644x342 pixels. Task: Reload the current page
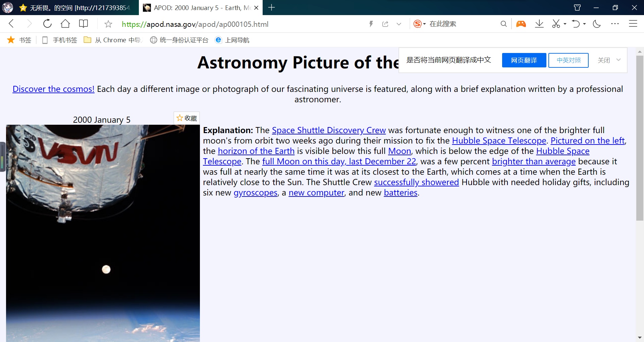click(47, 24)
